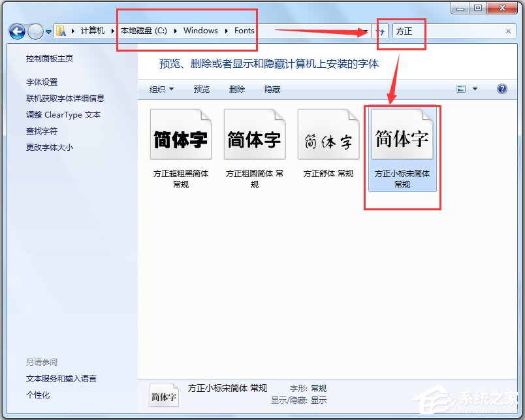Maximize the Fonts window
The width and height of the screenshot is (525, 420).
click(478, 8)
